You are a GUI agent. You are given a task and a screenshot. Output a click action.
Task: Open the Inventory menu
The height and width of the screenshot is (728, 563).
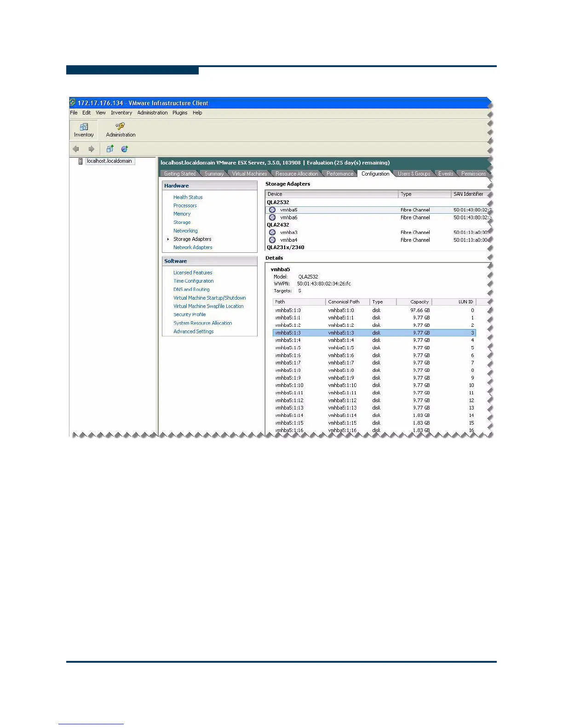tap(121, 113)
